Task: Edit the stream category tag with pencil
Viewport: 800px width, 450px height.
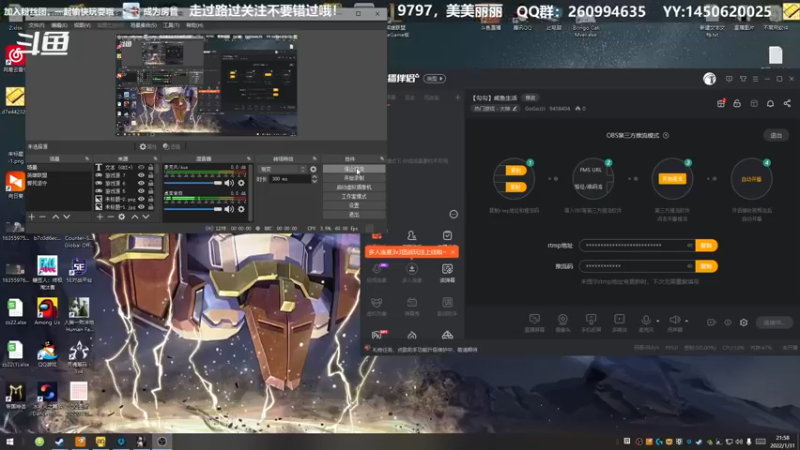Action: [515, 109]
